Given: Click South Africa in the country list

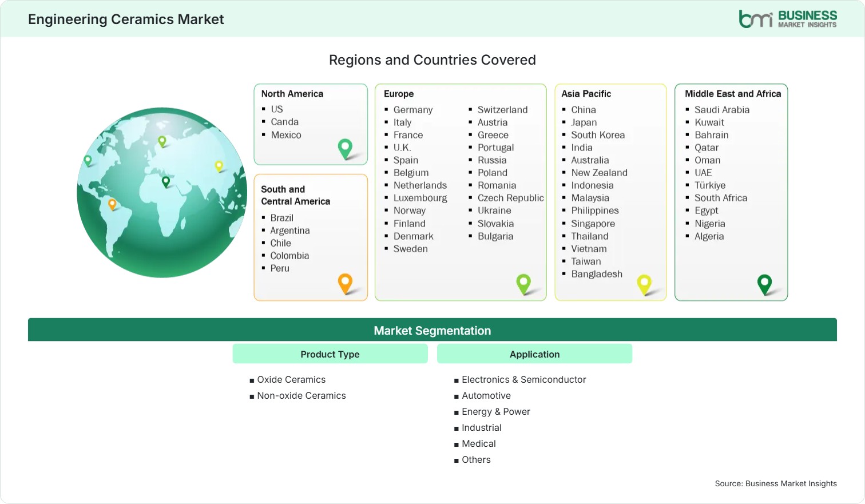Looking at the screenshot, I should pos(721,198).
